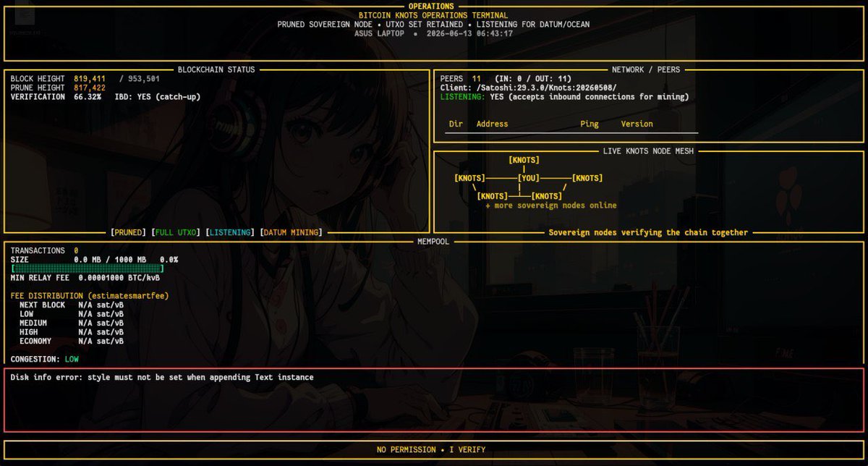Select the topmost [KNOTS] node above YOU
The width and height of the screenshot is (868, 466).
524,160
